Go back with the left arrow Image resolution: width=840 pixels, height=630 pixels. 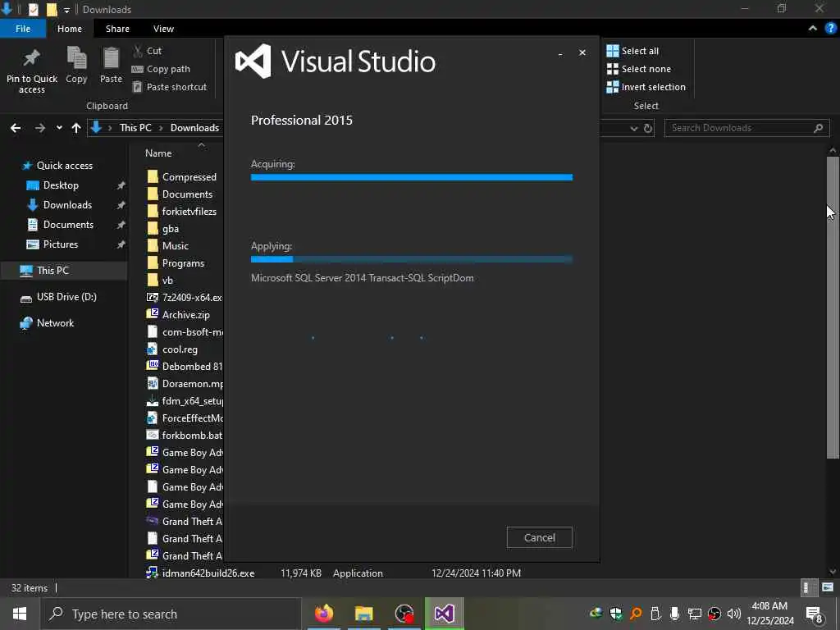point(16,128)
